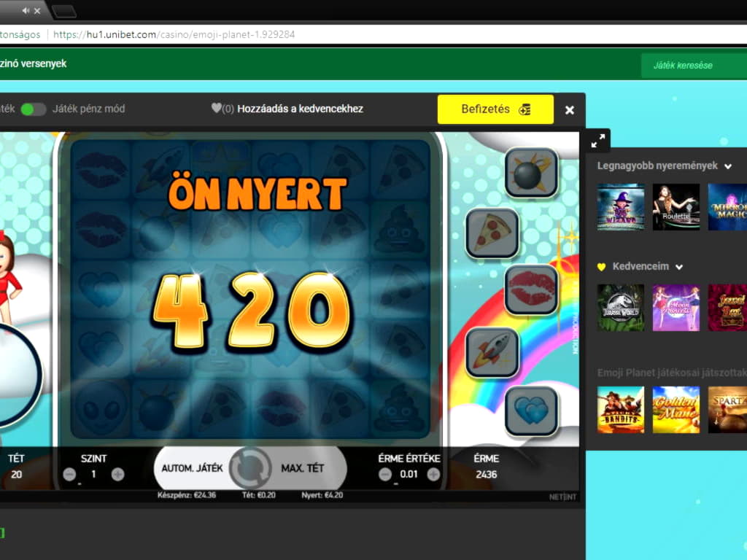Image resolution: width=747 pixels, height=560 pixels.
Task: Select MAX. TÉT max bet
Action: coord(302,468)
